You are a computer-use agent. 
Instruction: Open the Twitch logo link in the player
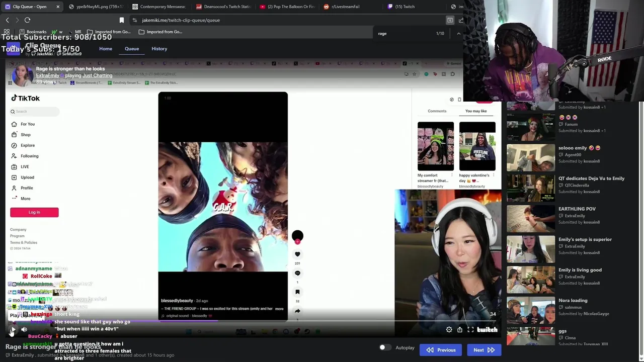[487, 330]
